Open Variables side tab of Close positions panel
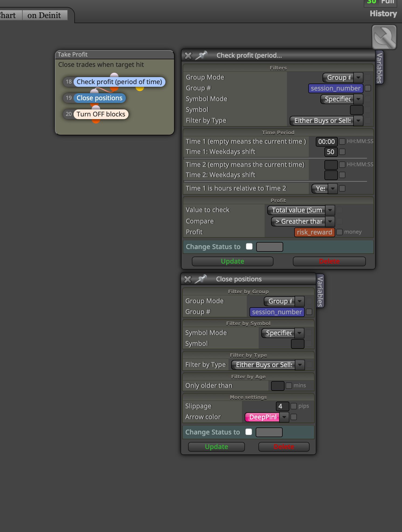The width and height of the screenshot is (402, 532). tap(320, 291)
